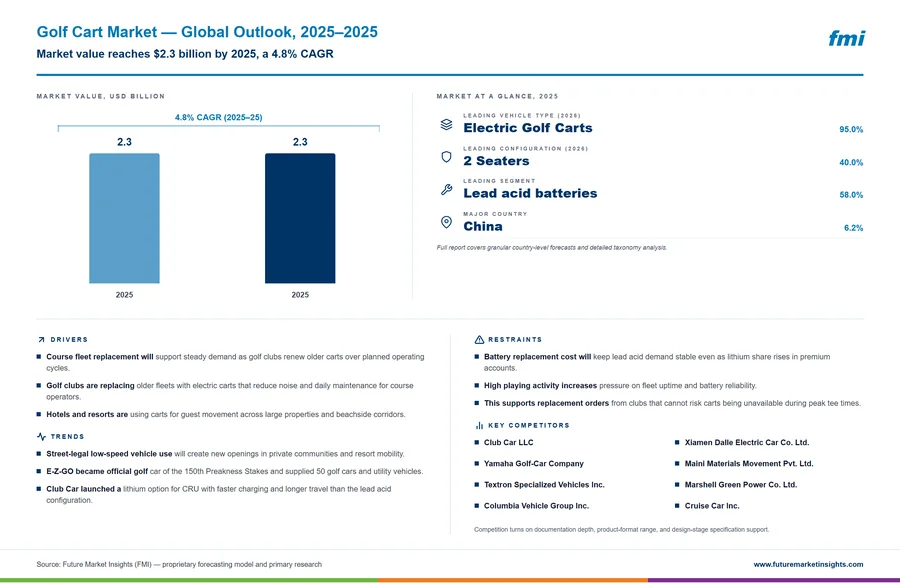Viewport: 900px width, 583px height.
Task: Click the layers icon beside Electric Golf Carts
Action: point(446,125)
